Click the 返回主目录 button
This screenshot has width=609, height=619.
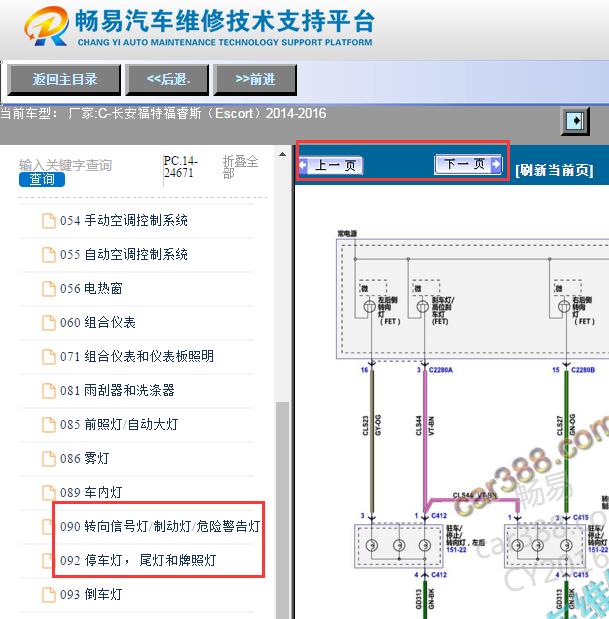(x=64, y=80)
